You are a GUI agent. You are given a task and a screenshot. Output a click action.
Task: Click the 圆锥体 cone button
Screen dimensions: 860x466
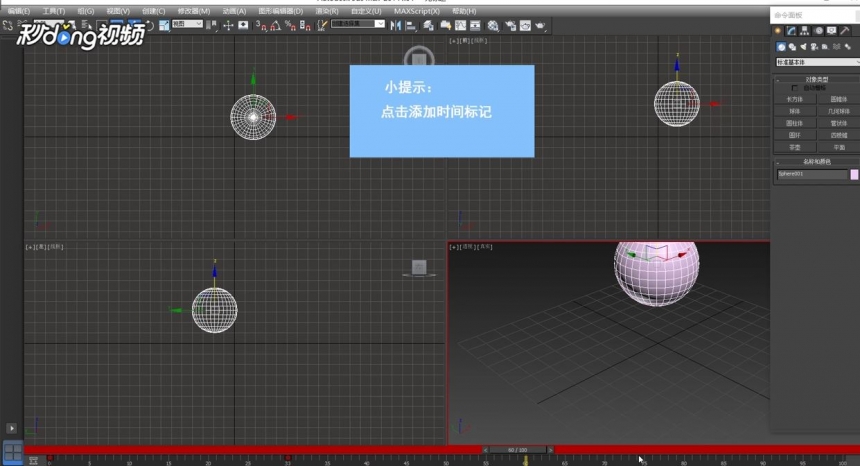click(839, 99)
